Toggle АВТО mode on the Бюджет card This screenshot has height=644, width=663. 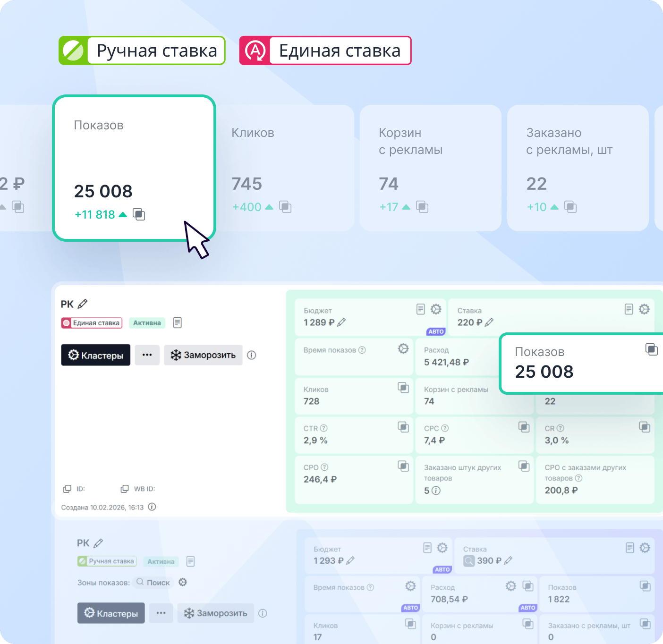point(435,331)
